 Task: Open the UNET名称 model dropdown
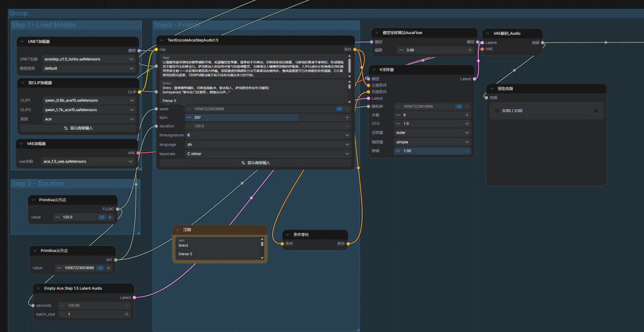point(89,60)
